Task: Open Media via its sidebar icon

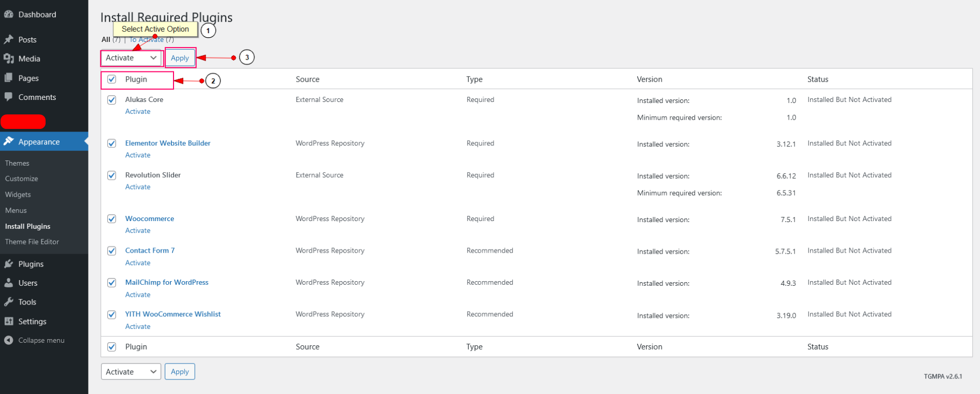Action: point(9,59)
